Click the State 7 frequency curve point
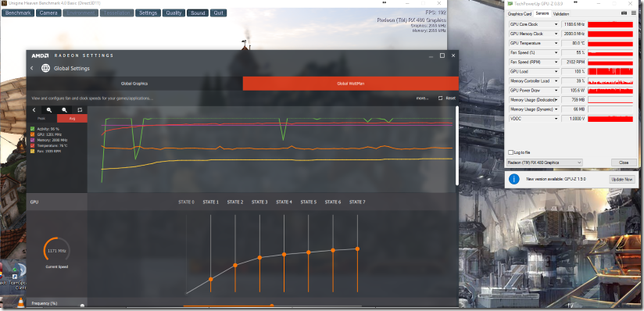This screenshot has height=311, width=644. click(357, 248)
